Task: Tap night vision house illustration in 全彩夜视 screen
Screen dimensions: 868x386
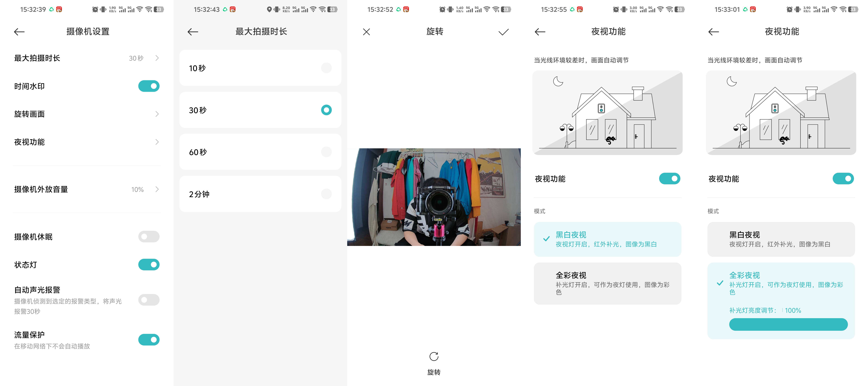Action: [x=781, y=113]
